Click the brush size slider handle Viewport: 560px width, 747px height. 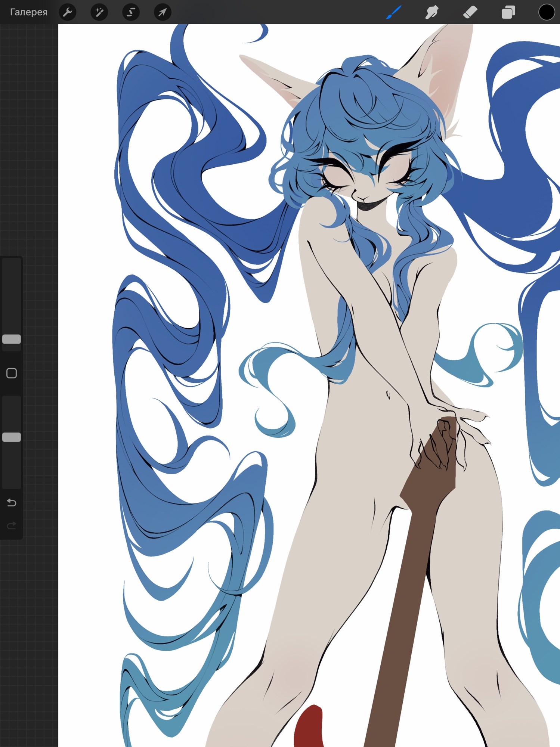(12, 339)
